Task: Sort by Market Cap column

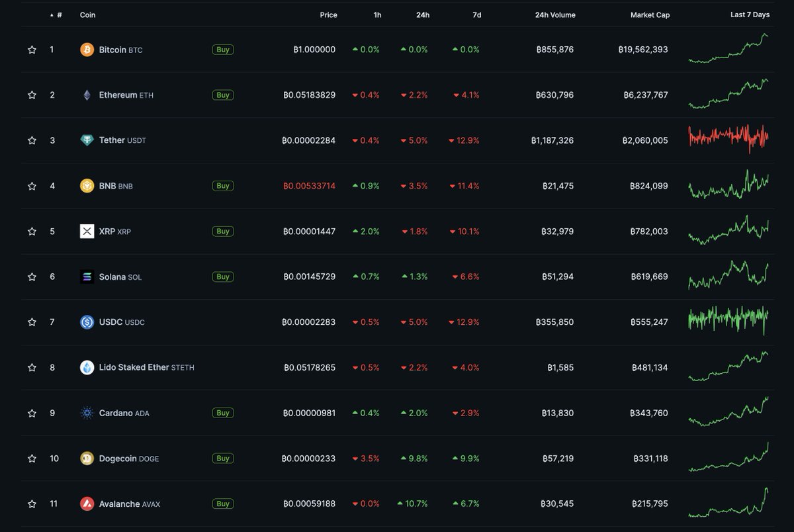Action: (650, 15)
